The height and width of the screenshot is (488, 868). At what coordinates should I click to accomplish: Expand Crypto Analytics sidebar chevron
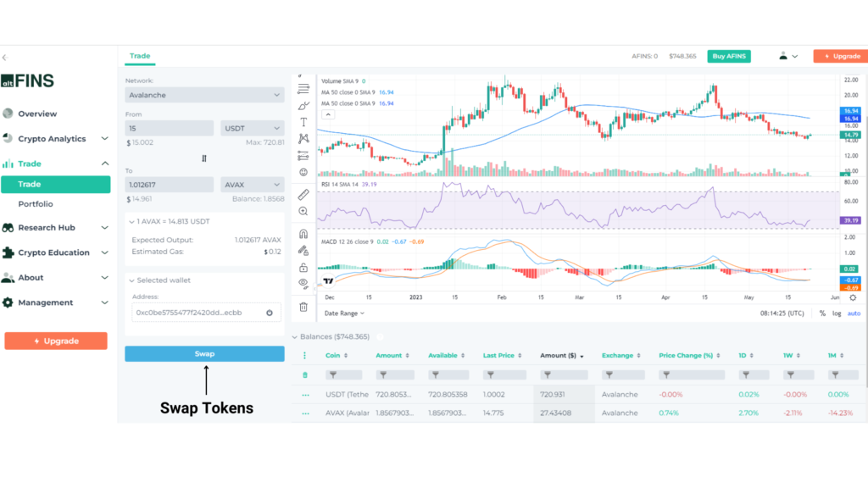[x=104, y=139]
